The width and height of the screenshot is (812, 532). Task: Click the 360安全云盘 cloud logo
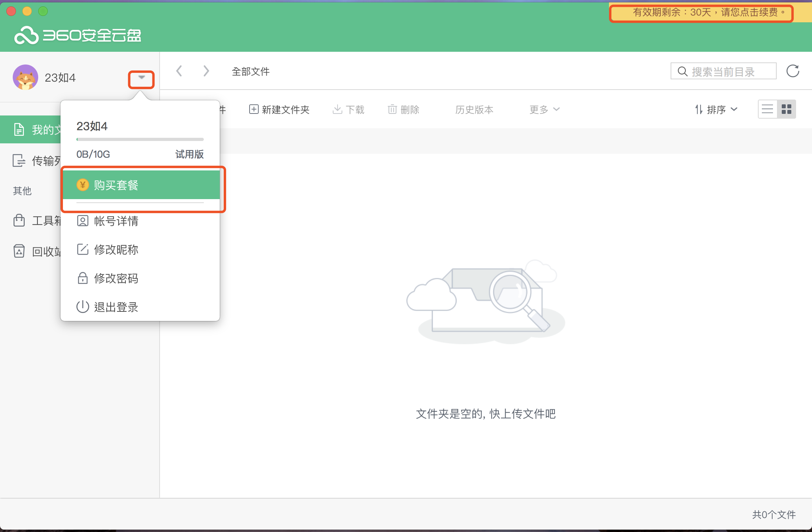click(78, 35)
